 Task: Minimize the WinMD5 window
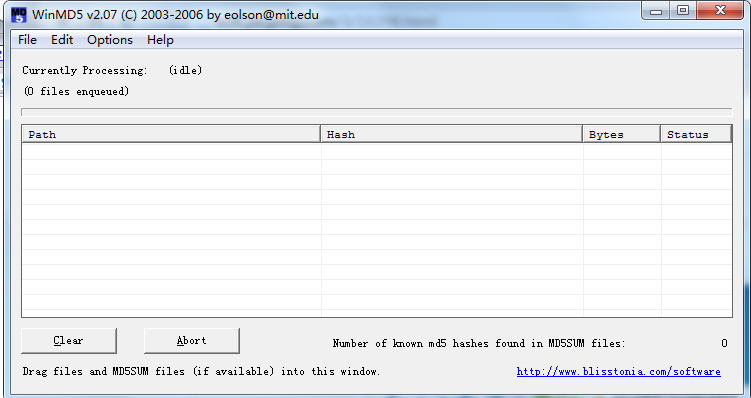click(656, 11)
